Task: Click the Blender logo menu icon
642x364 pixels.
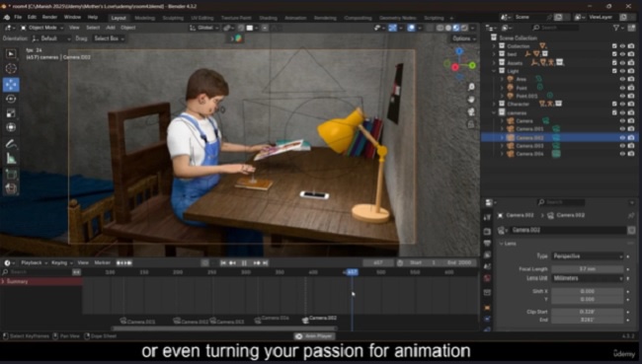Action: coord(7,17)
